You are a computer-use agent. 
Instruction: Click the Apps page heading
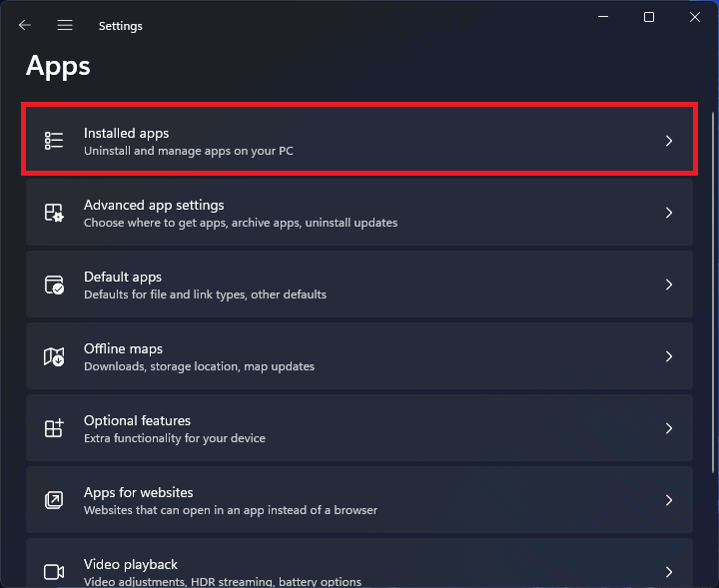[58, 66]
